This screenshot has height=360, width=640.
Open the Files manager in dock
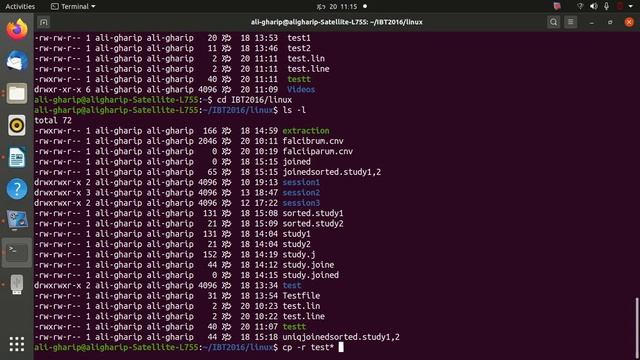tap(17, 93)
